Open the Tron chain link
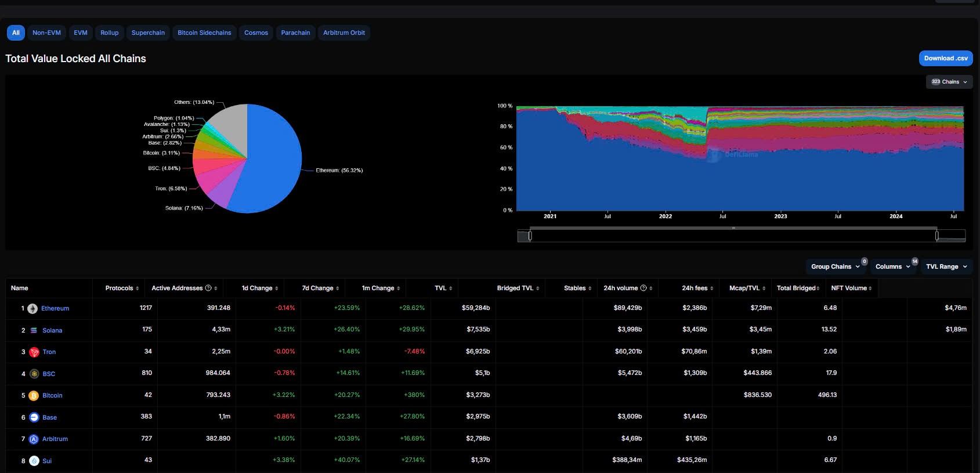The height and width of the screenshot is (473, 980). 49,352
